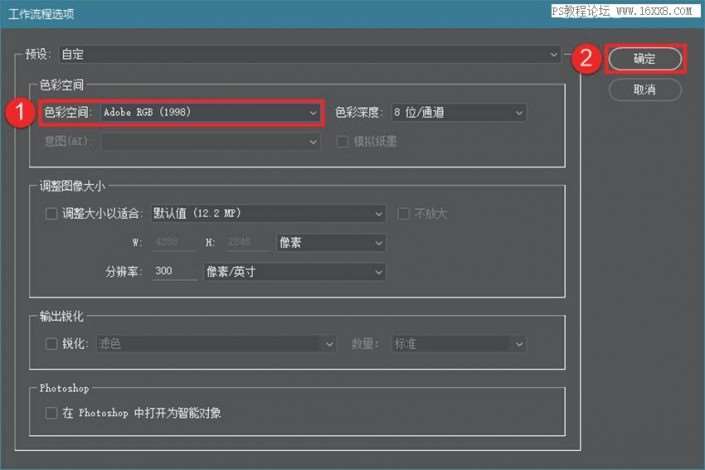Toggle the 不放大 checkbox

click(403, 214)
